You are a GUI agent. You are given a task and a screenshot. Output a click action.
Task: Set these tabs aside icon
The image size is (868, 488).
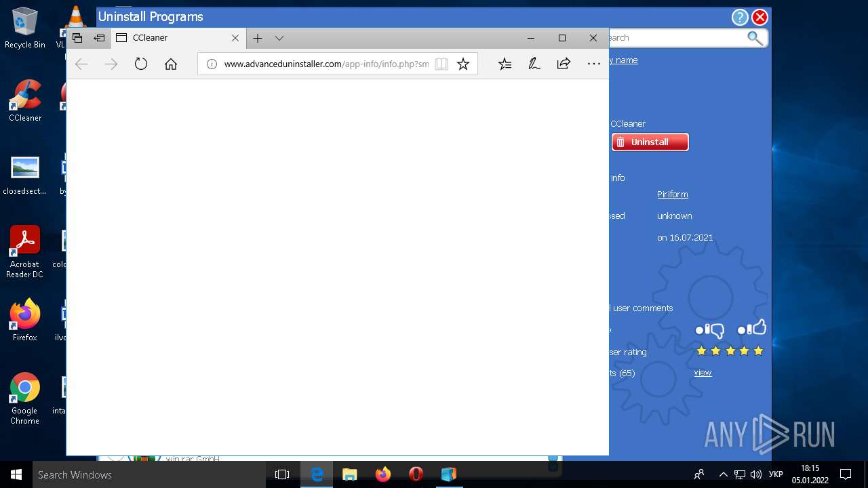coord(99,38)
